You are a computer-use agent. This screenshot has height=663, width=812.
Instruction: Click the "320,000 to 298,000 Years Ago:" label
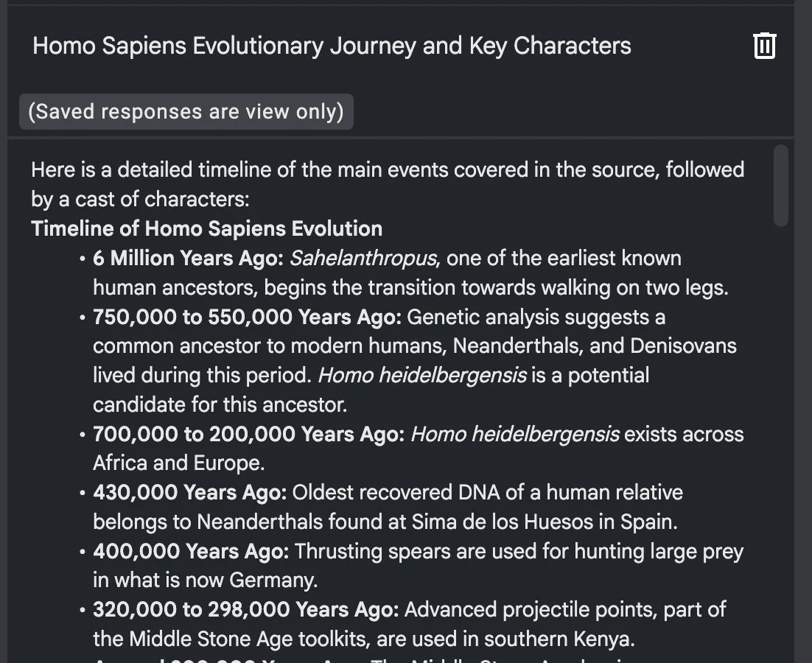tap(245, 609)
